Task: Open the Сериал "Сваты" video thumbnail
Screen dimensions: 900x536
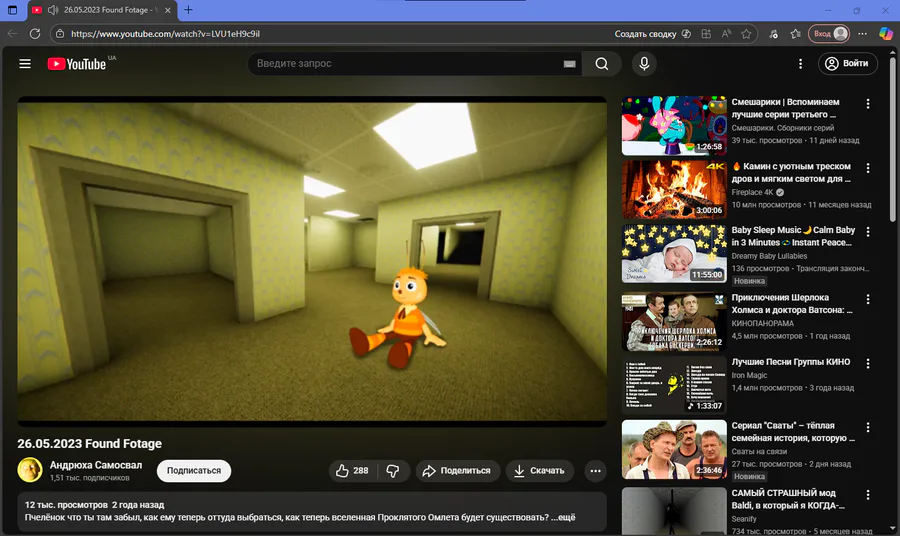Action: pos(674,449)
